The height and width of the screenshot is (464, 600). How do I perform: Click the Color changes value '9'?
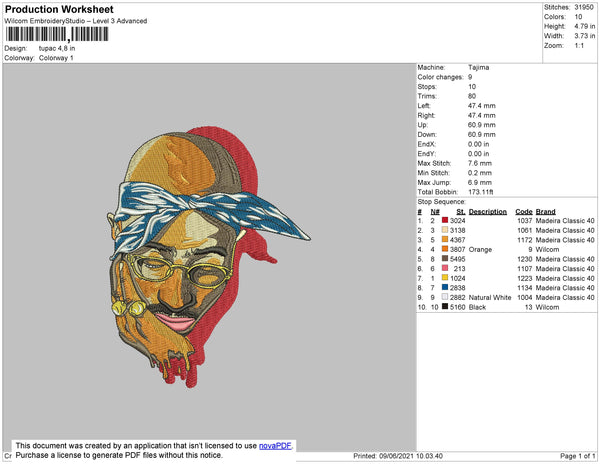point(470,77)
